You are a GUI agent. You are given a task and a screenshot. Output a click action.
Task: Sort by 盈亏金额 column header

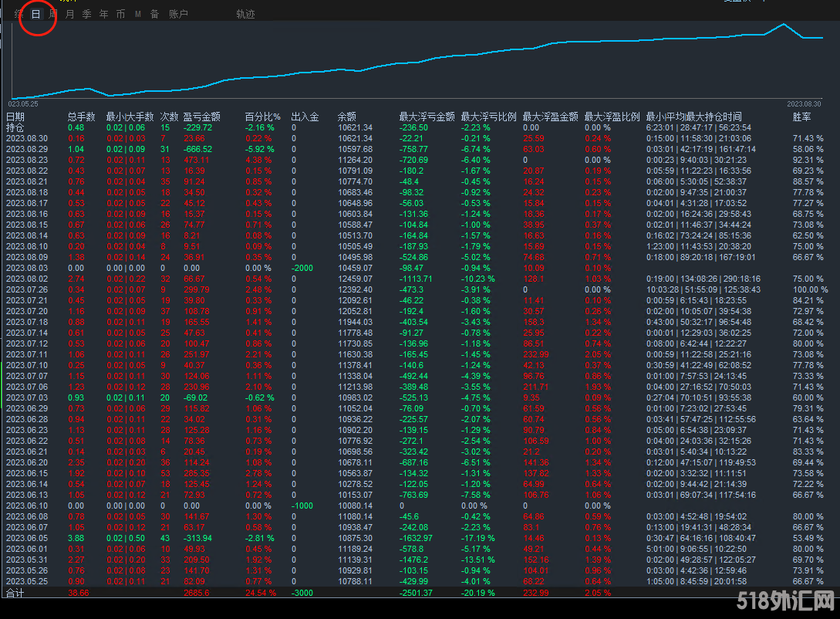tap(201, 117)
